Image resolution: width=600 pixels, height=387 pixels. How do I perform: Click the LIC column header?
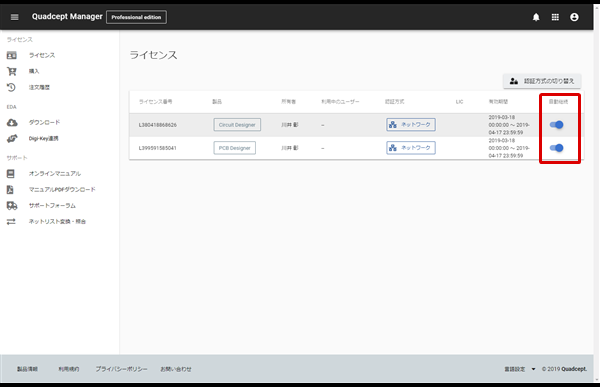tap(460, 102)
